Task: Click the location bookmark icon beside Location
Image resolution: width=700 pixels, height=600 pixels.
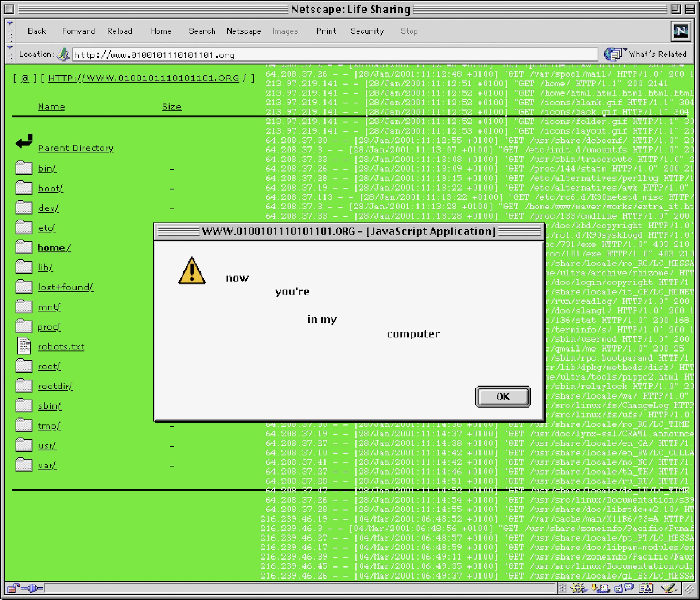Action: pos(63,55)
